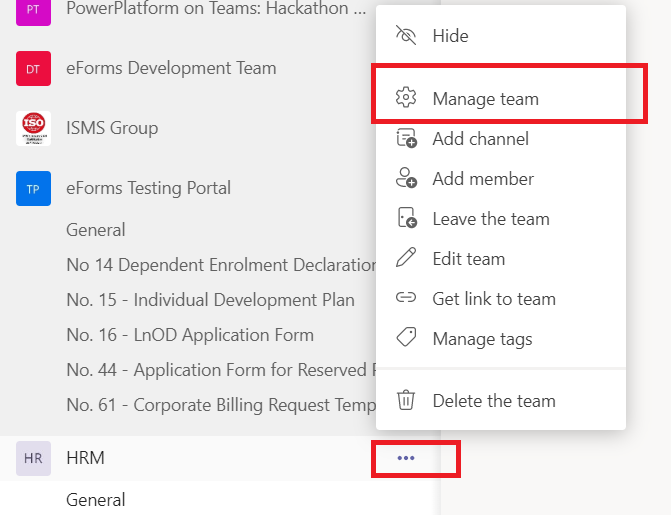Click the ISO logo of ISMS Group

[33, 128]
